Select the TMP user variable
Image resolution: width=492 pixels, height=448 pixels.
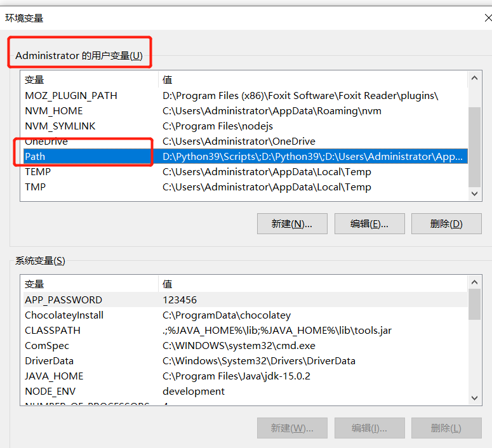tap(246, 187)
